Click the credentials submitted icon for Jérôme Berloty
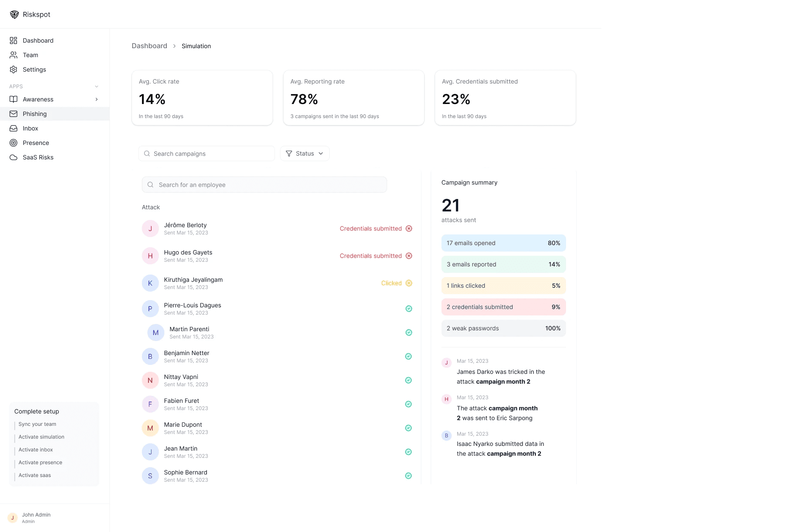This screenshot has width=787, height=532. [409, 228]
